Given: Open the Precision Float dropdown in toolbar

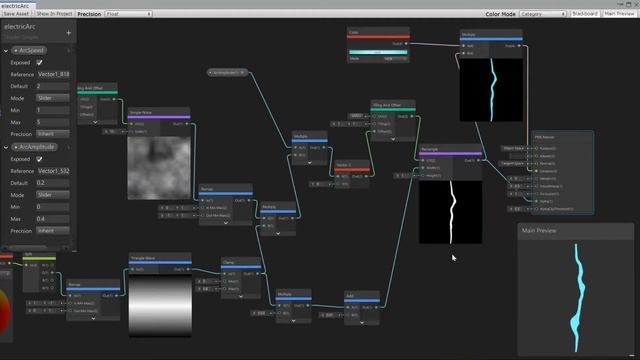Looking at the screenshot, I should 129,14.
